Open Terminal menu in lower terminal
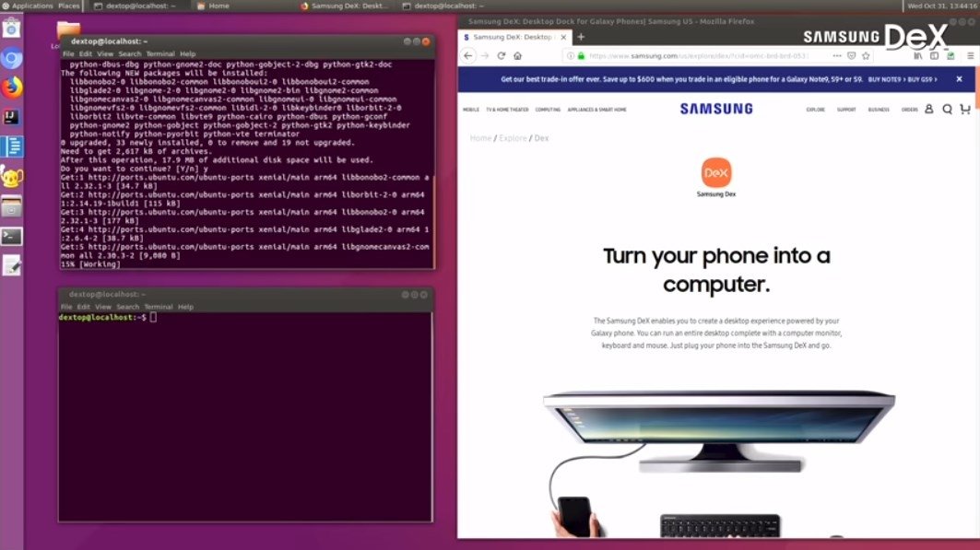Viewport: 980px width, 550px height. coord(159,307)
